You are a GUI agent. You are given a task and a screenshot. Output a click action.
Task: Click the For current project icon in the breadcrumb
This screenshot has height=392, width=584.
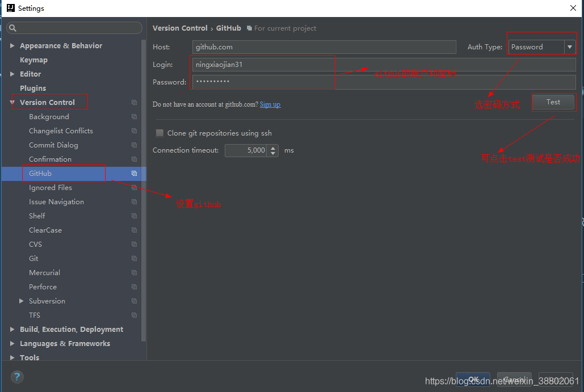click(x=249, y=28)
